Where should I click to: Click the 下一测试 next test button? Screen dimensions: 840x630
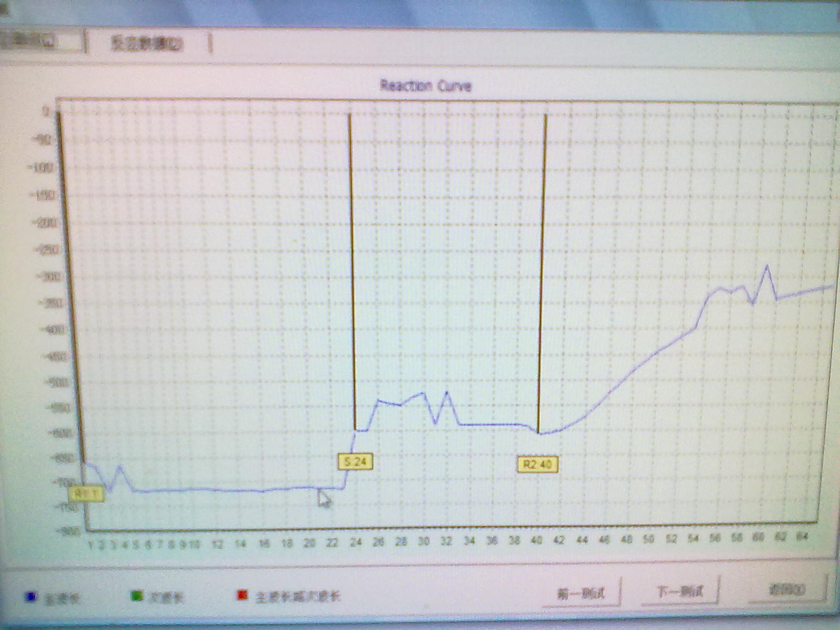coord(680,592)
